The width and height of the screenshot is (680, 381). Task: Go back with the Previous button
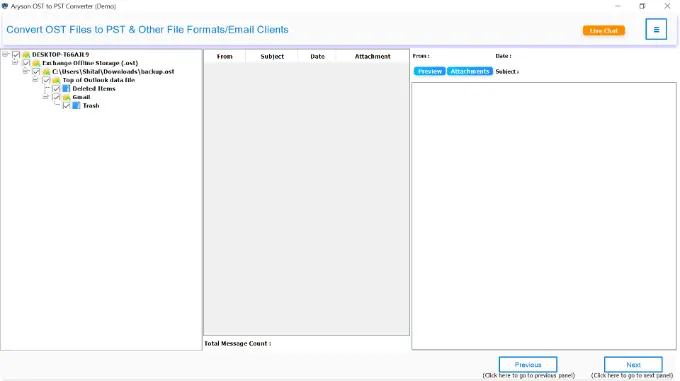[528, 365]
